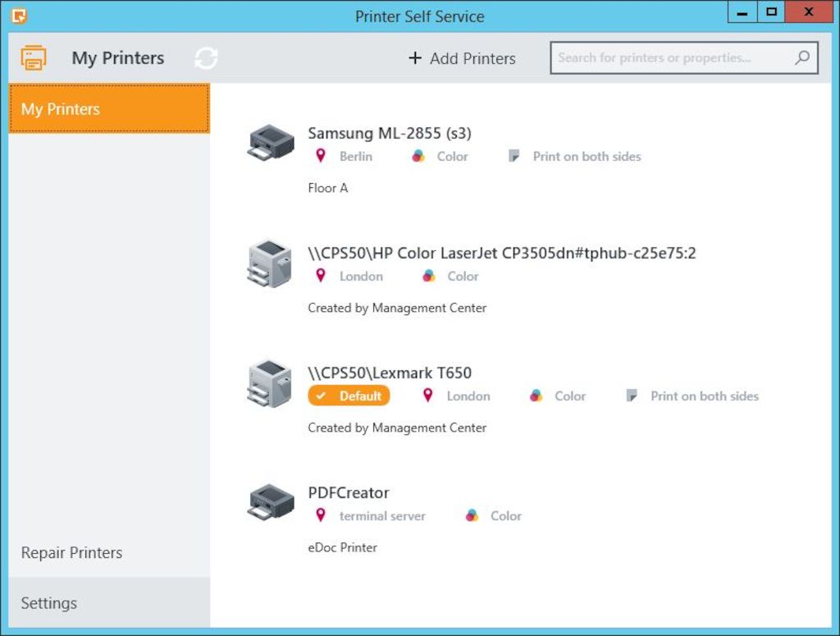Click Lexmark's Print on both sides text
The width and height of the screenshot is (840, 636).
[705, 396]
